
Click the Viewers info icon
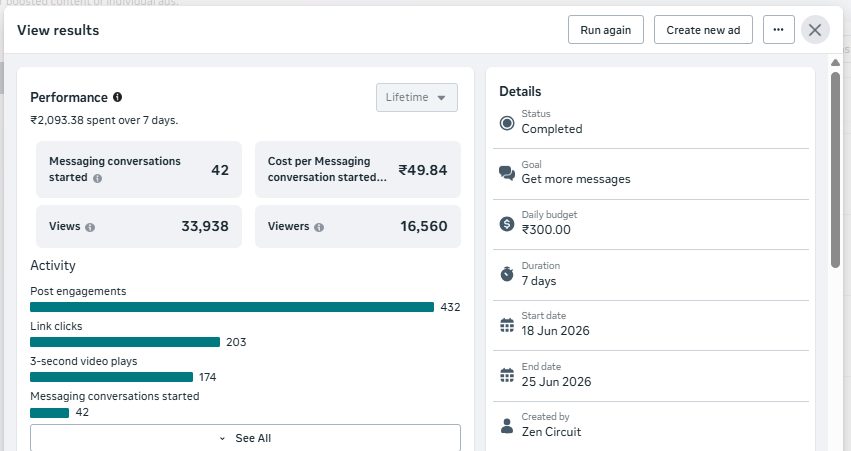click(x=319, y=227)
